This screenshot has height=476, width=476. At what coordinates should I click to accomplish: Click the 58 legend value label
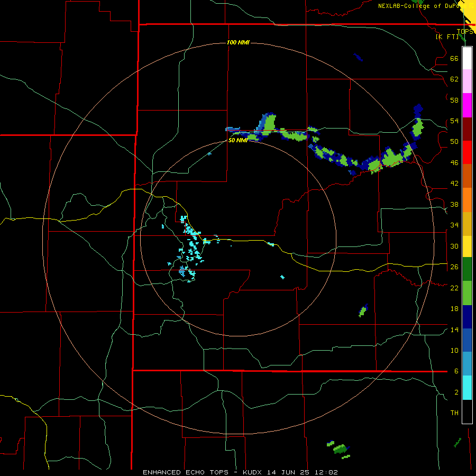[x=454, y=100]
